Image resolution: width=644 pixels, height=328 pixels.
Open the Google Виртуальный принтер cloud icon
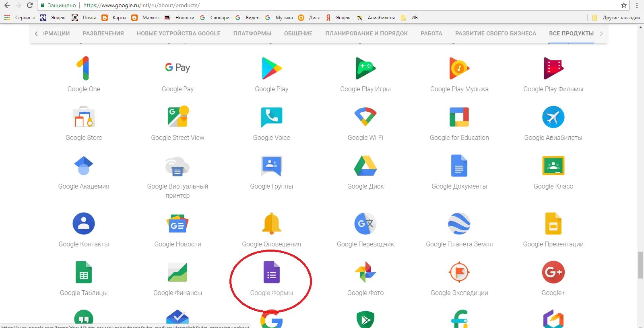point(178,166)
